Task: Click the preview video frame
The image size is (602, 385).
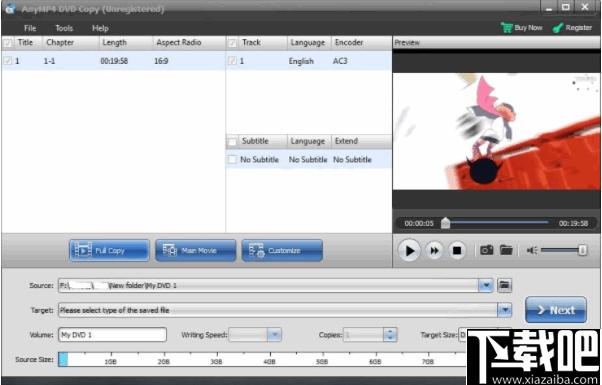Action: point(496,131)
